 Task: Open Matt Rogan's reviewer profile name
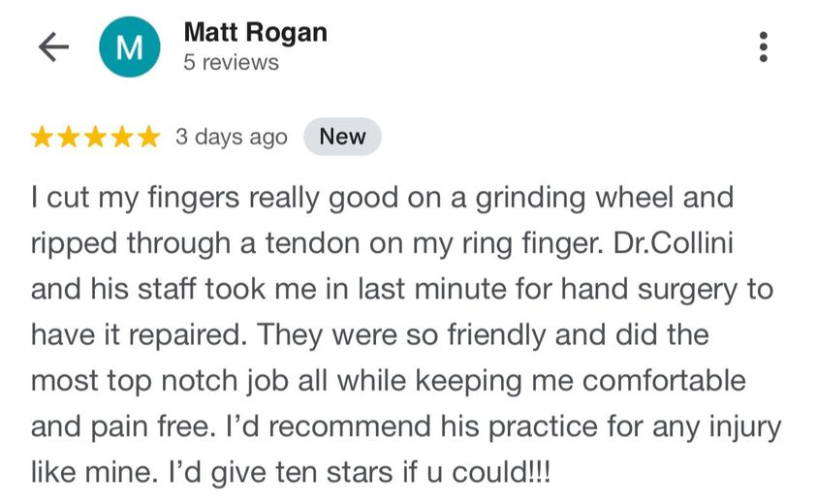tap(255, 32)
